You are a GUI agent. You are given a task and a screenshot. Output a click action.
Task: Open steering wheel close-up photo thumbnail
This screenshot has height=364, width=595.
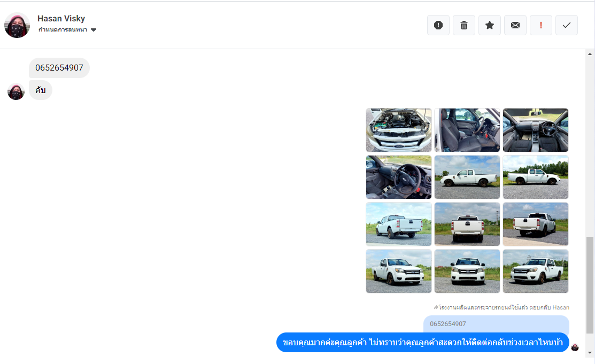click(x=399, y=177)
